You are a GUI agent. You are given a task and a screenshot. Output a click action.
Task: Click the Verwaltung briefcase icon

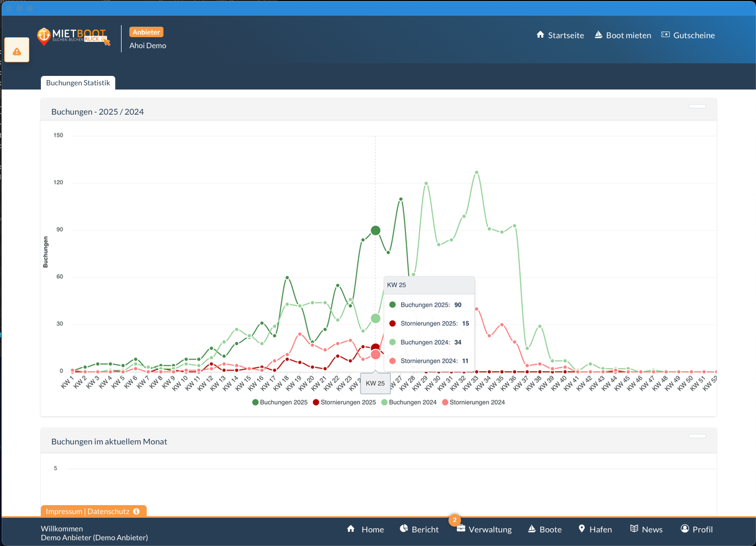point(461,529)
